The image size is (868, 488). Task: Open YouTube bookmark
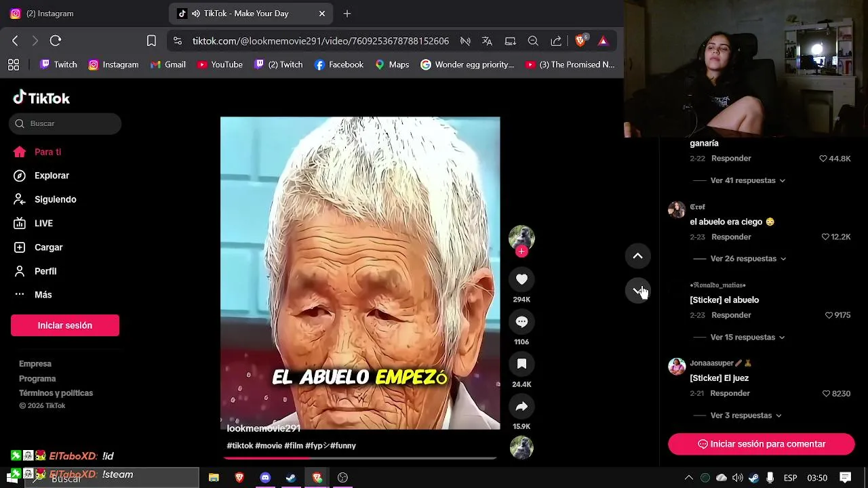point(220,64)
